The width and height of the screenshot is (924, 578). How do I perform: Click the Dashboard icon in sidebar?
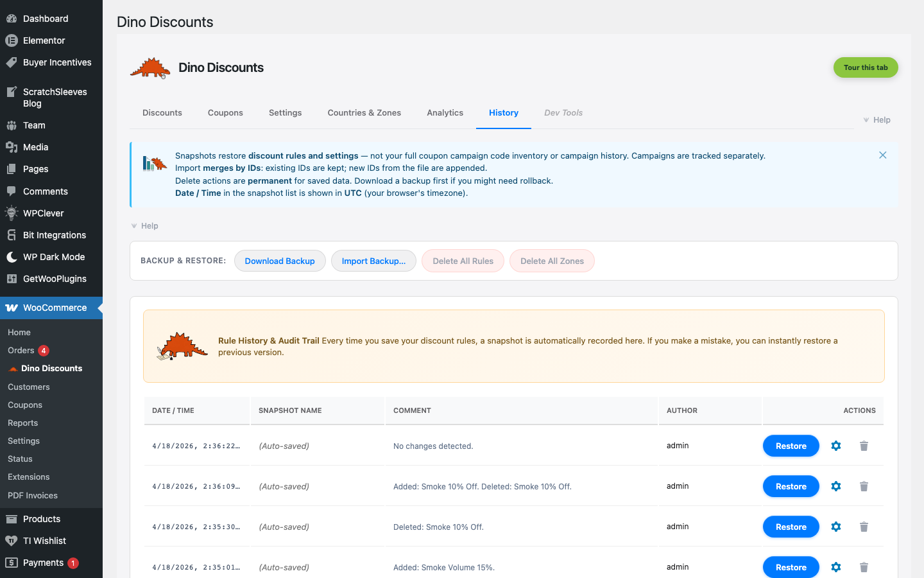pos(12,19)
